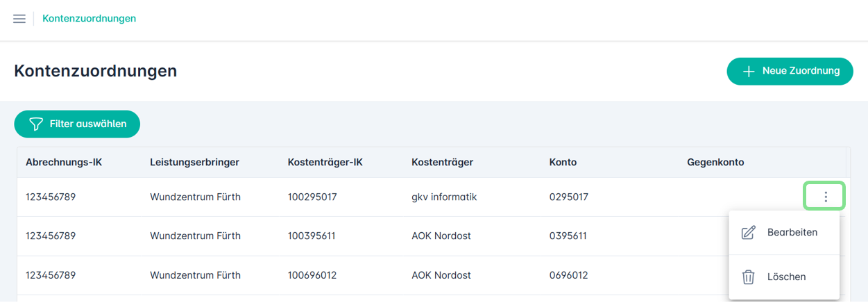The height and width of the screenshot is (303, 868).
Task: Click the Gegenkonto column header
Action: pyautogui.click(x=715, y=163)
